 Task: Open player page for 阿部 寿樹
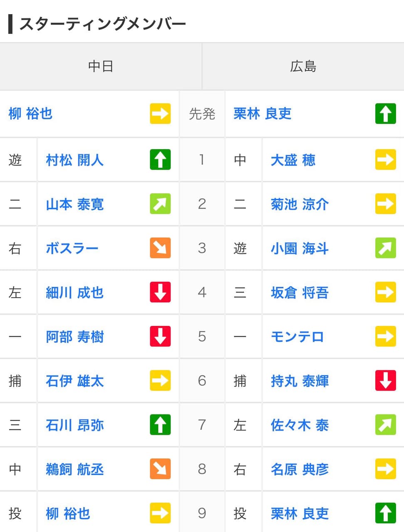click(74, 337)
